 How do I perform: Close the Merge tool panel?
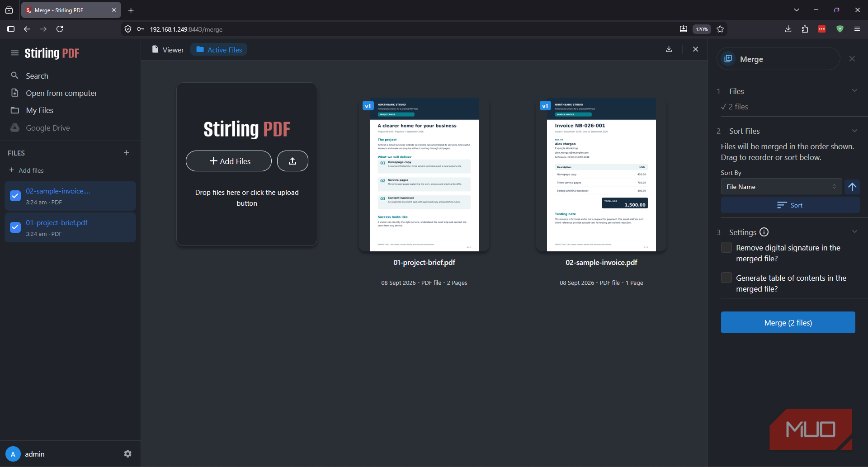pos(852,59)
